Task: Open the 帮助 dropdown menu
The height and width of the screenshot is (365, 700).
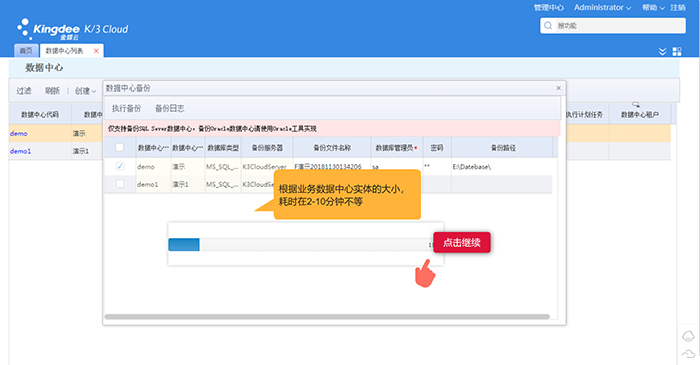Action: pos(653,8)
